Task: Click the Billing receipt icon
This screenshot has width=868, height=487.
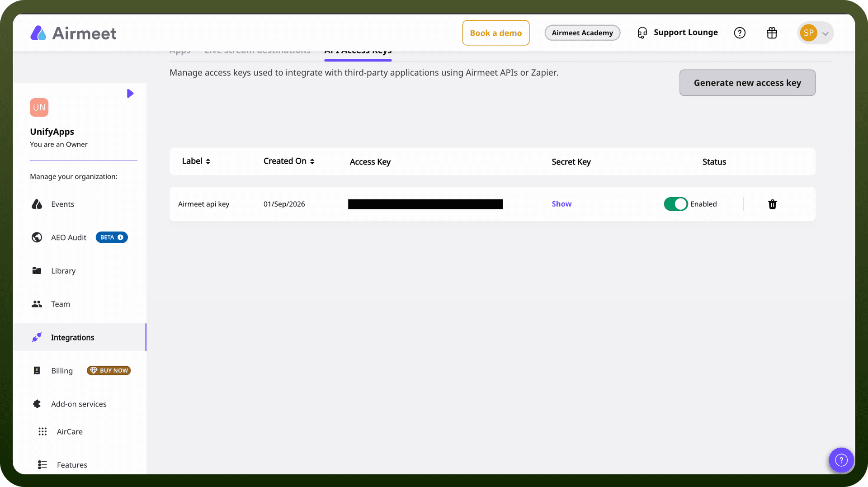Action: coord(37,371)
